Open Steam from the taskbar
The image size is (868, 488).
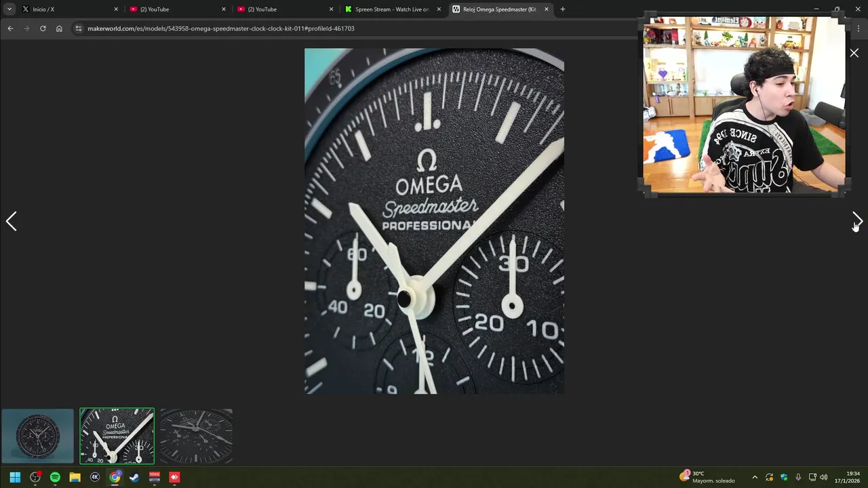[134, 477]
